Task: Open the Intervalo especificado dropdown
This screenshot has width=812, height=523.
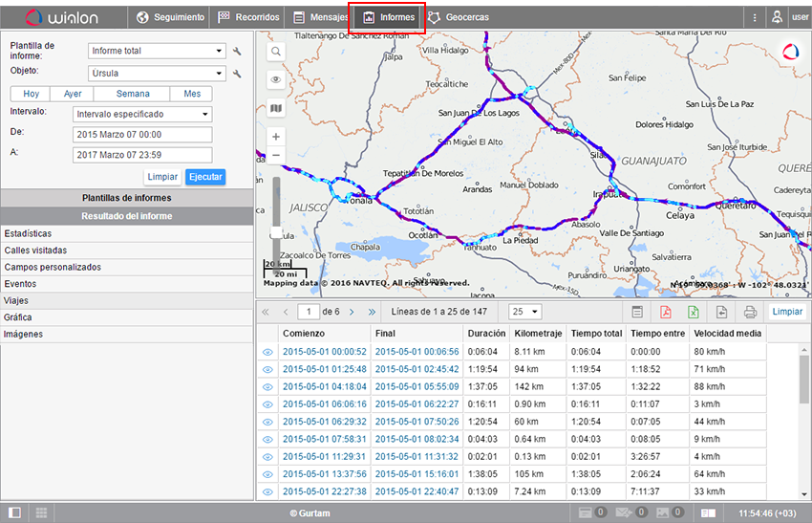Action: click(142, 114)
